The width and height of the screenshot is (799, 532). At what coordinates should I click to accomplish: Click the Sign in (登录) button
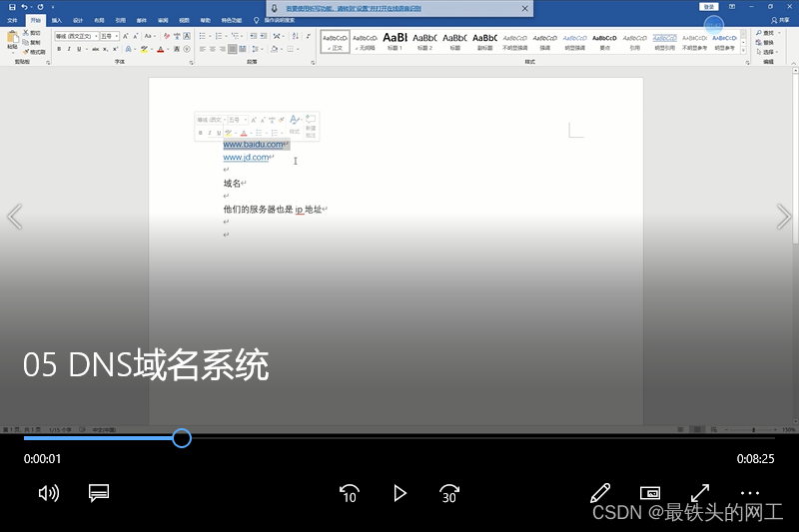coord(709,7)
